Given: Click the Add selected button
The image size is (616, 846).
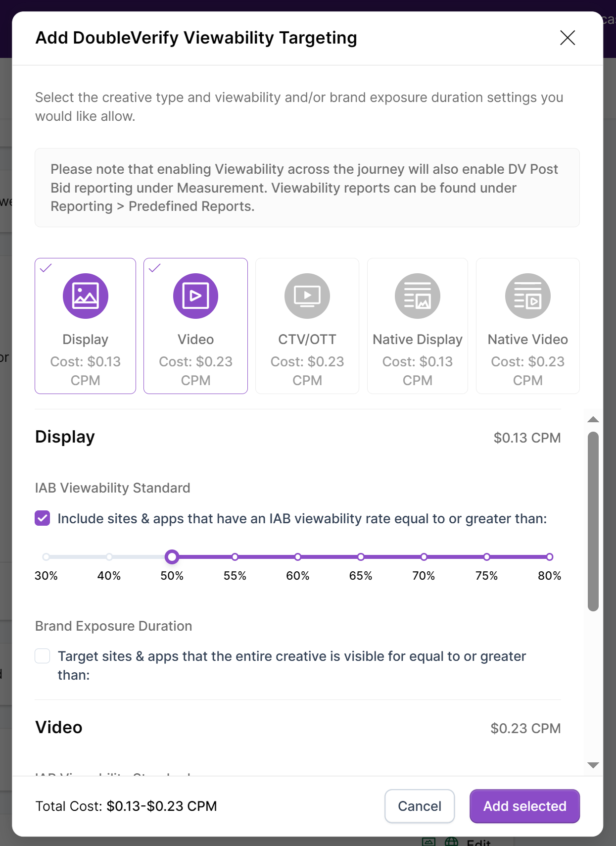Looking at the screenshot, I should (x=524, y=806).
